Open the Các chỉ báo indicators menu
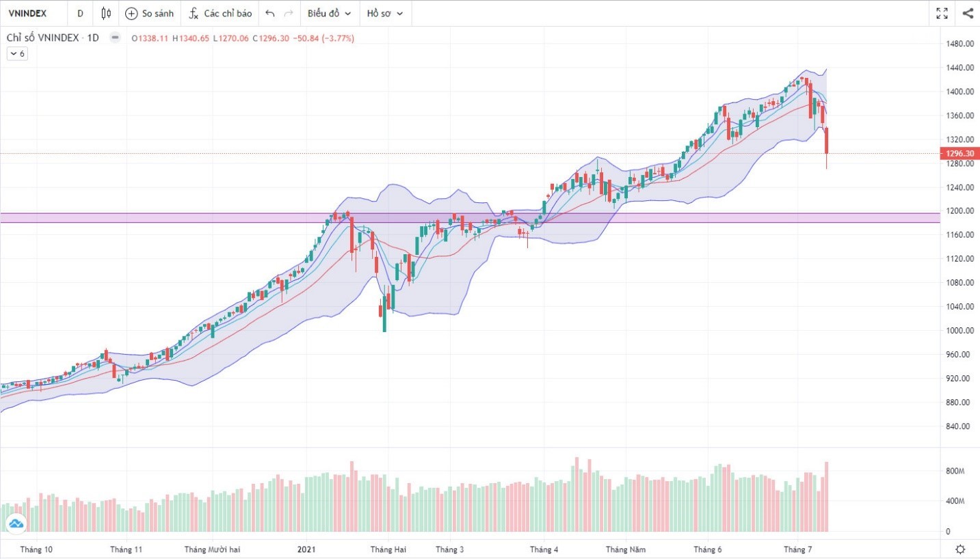This screenshot has height=559, width=980. (228, 13)
